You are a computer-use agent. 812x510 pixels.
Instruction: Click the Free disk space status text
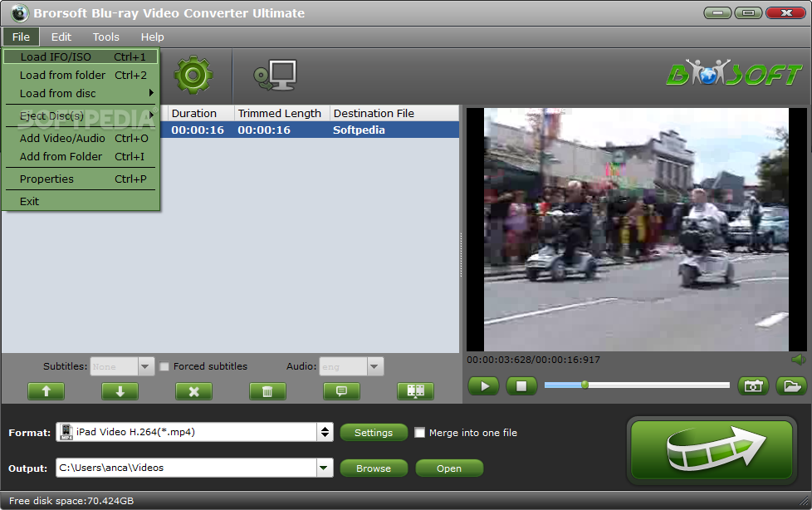(x=71, y=501)
